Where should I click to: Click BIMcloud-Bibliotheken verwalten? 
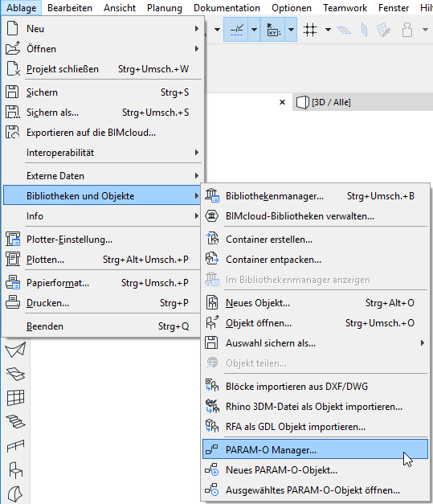(315, 216)
